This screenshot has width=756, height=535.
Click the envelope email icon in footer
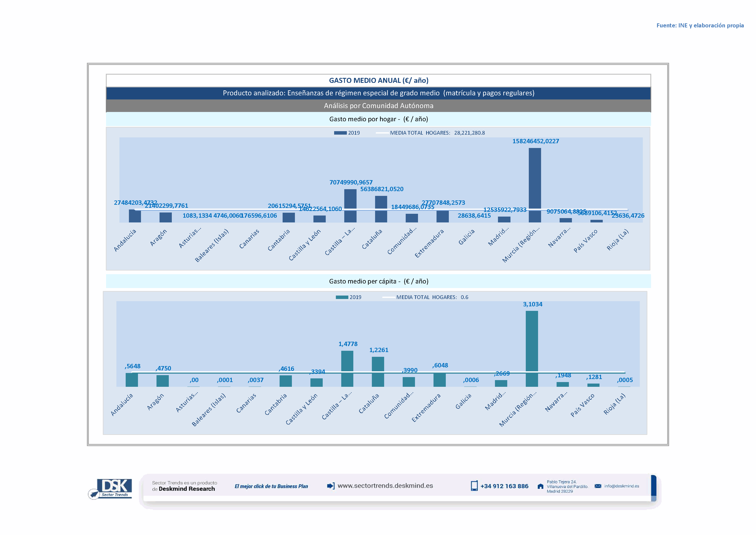click(598, 486)
